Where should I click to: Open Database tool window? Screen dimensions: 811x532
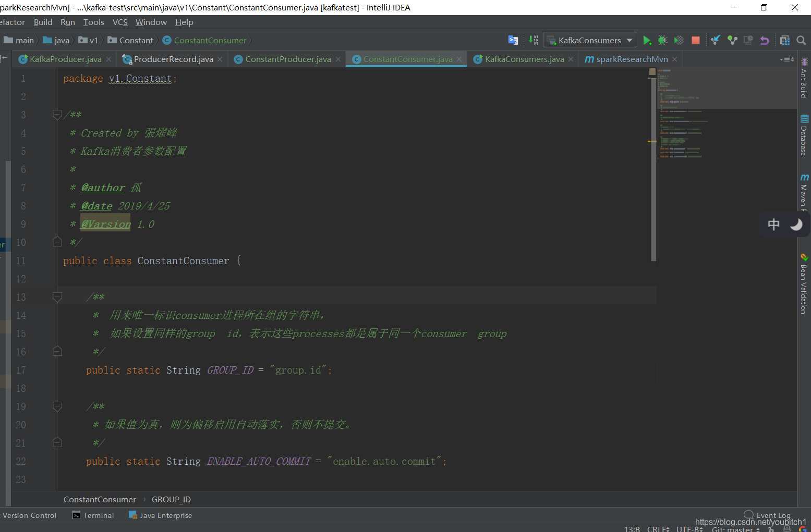tap(804, 135)
